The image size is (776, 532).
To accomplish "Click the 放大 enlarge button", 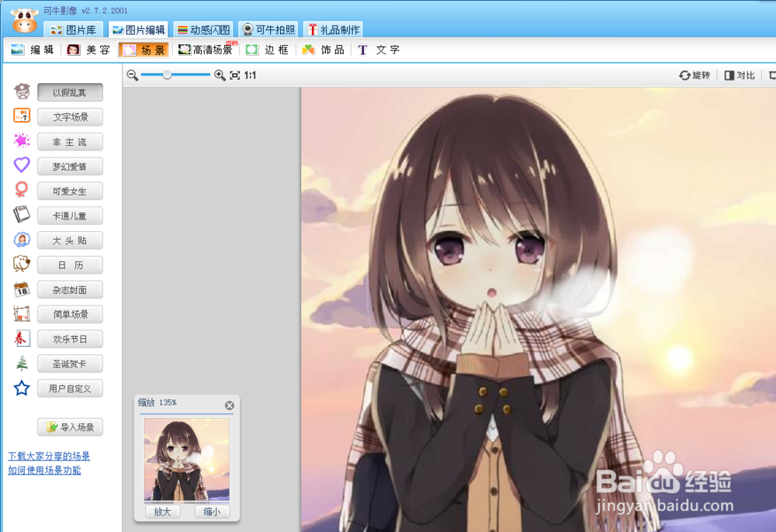I will (163, 512).
